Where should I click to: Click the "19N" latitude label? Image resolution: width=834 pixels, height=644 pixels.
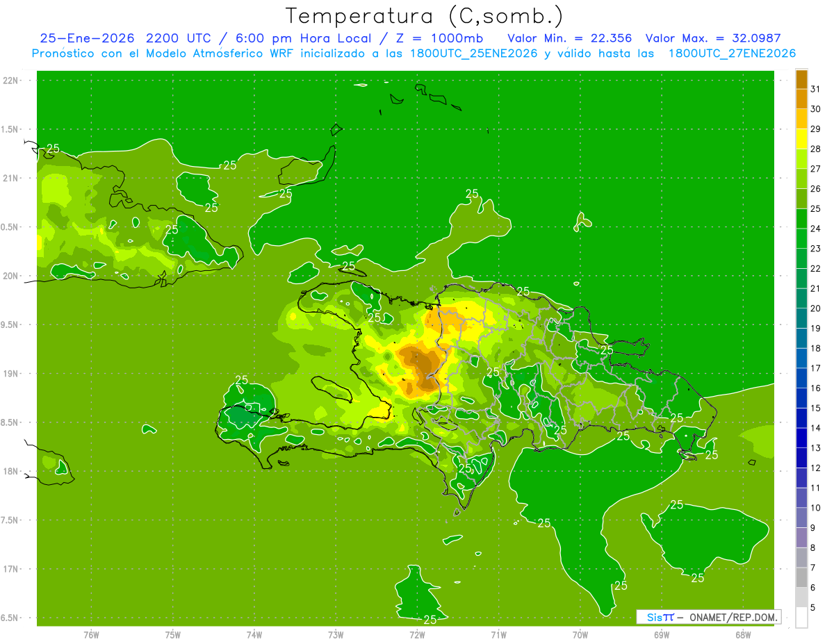pyautogui.click(x=12, y=373)
